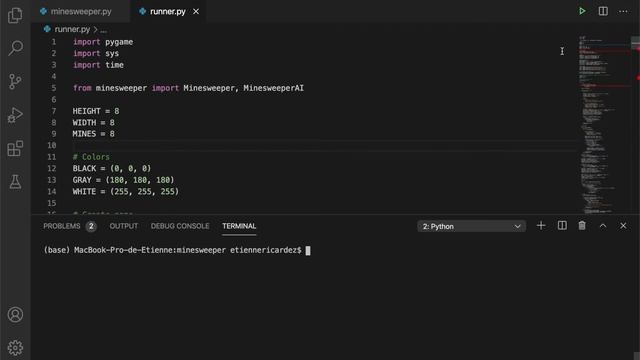This screenshot has height=360, width=640.
Task: Open the Testing flask view
Action: point(15,182)
